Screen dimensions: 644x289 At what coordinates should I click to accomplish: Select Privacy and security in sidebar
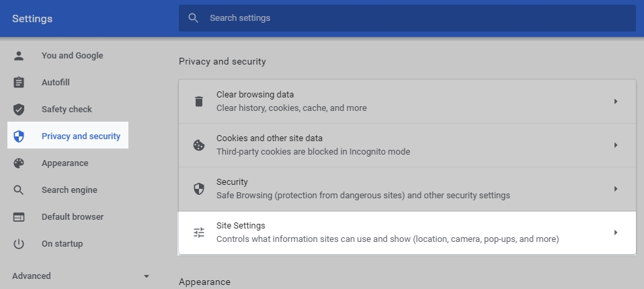[x=81, y=136]
